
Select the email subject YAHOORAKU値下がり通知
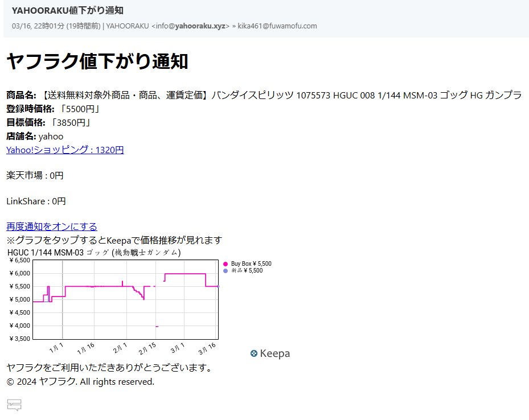coord(68,10)
